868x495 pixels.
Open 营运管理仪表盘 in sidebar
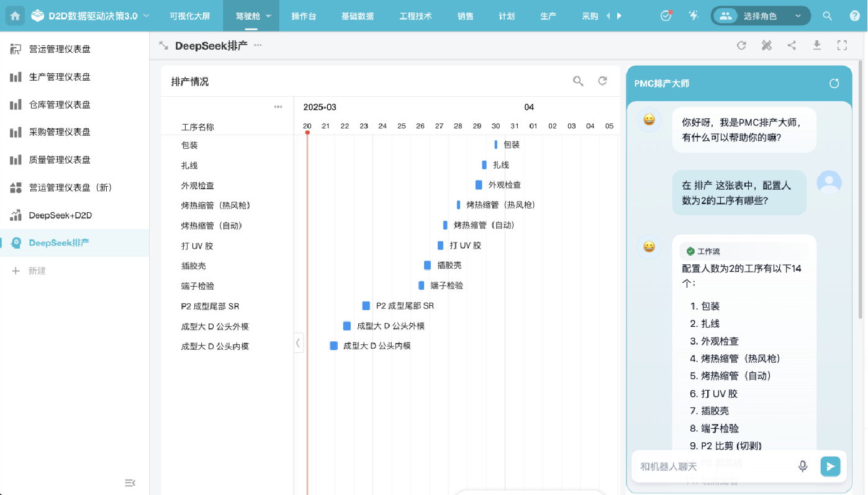pos(75,49)
